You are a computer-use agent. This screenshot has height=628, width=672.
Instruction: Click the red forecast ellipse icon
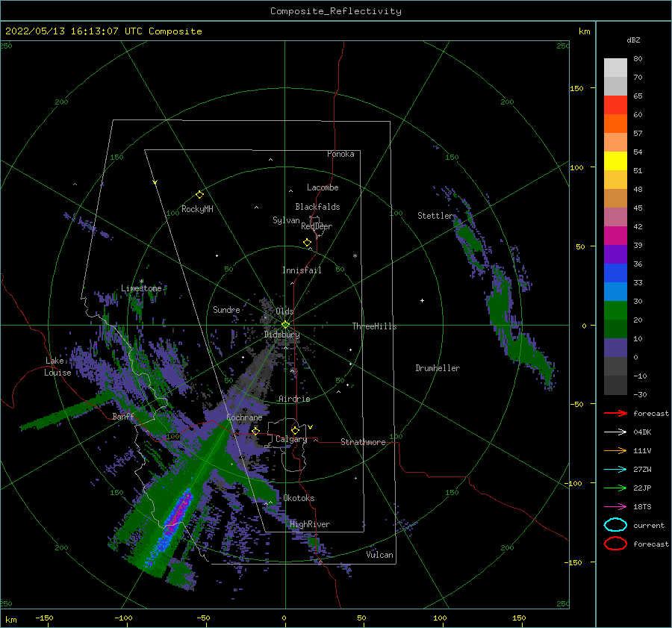click(615, 544)
